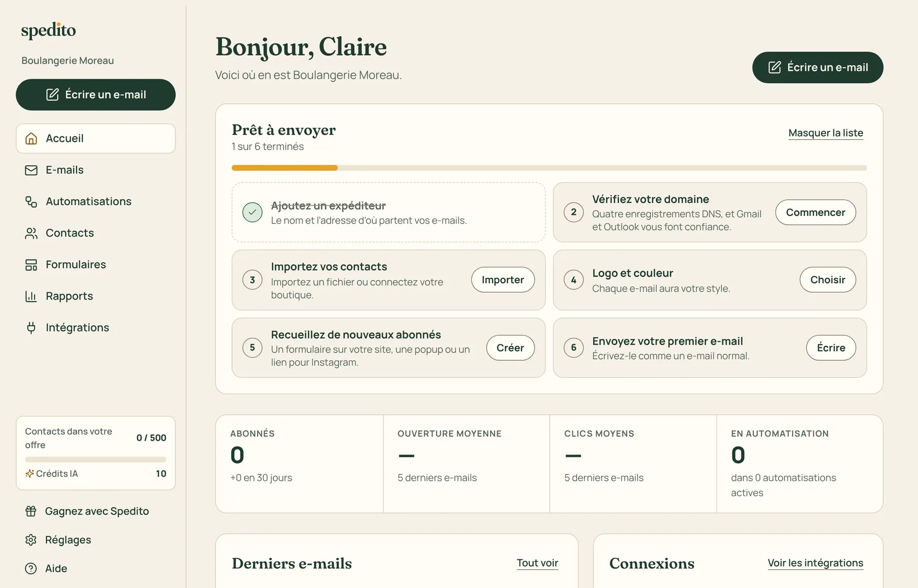Open Tout voir in Derniers e-mails
Screen dimensions: 918x588
click(x=537, y=563)
